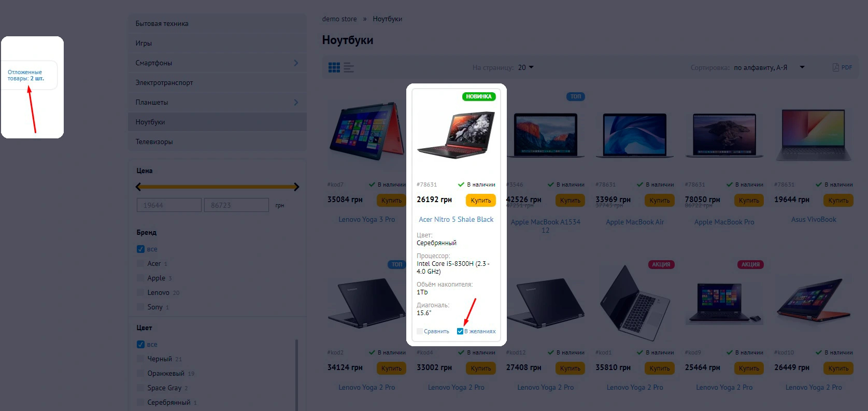Focus the minimum price field 19644
The image size is (868, 411).
click(169, 205)
